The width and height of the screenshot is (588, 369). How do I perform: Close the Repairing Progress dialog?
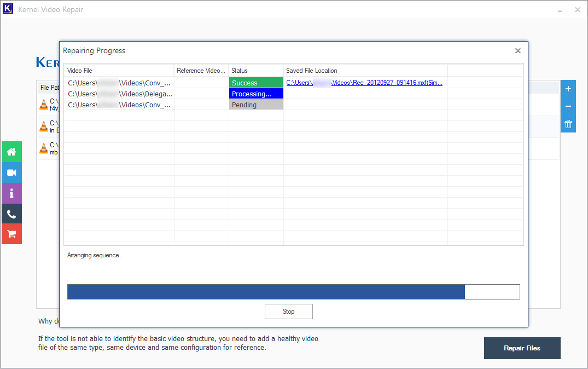[x=518, y=51]
